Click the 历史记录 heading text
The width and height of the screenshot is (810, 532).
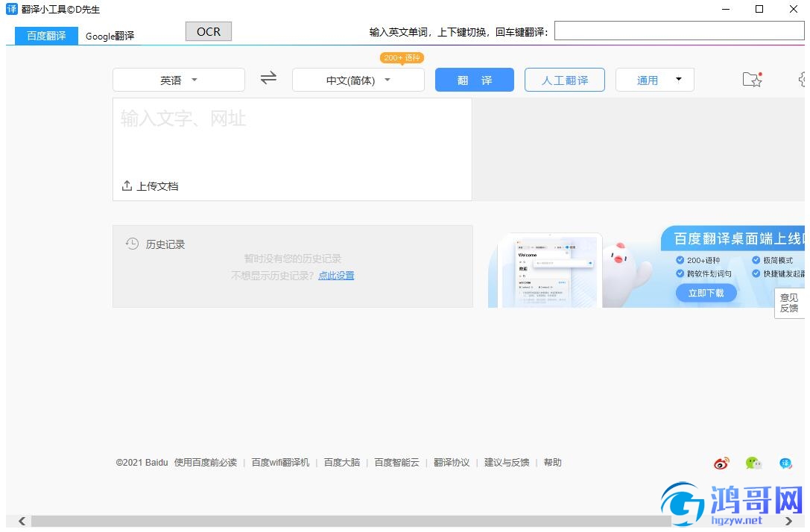[165, 244]
